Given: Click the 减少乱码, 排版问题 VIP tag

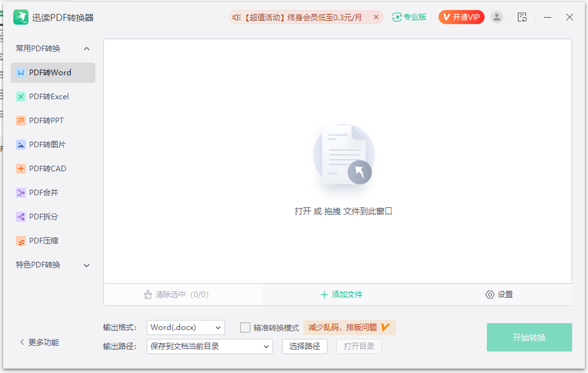Looking at the screenshot, I should tap(349, 327).
